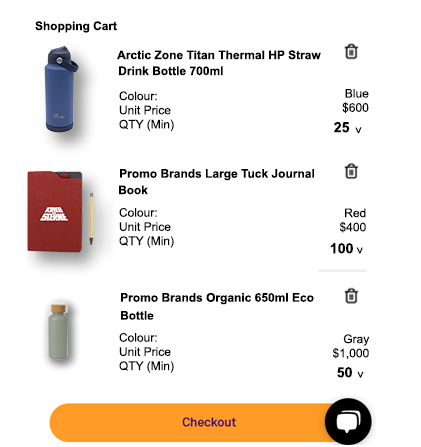Image resolution: width=421 pixels, height=447 pixels.
Task: Click the Shopping Cart heading
Action: [x=76, y=26]
